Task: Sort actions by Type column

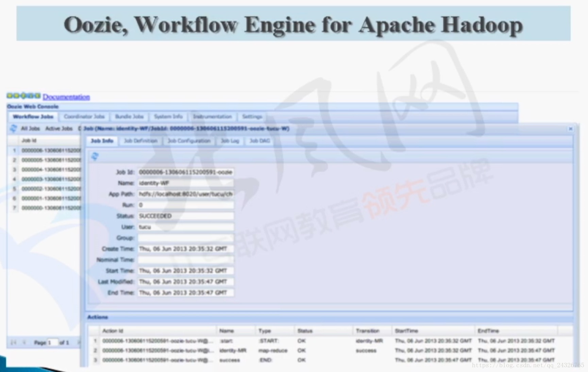Action: tap(275, 331)
